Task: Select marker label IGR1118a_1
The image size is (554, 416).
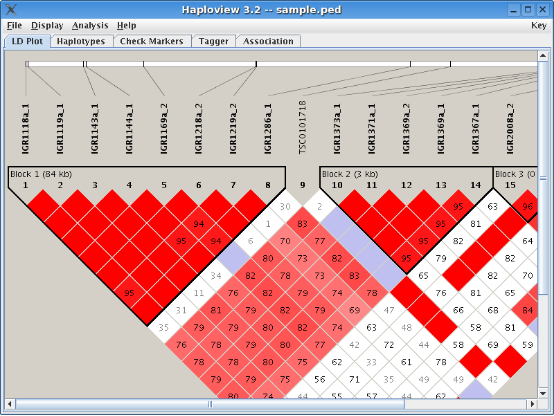Action: [25, 129]
